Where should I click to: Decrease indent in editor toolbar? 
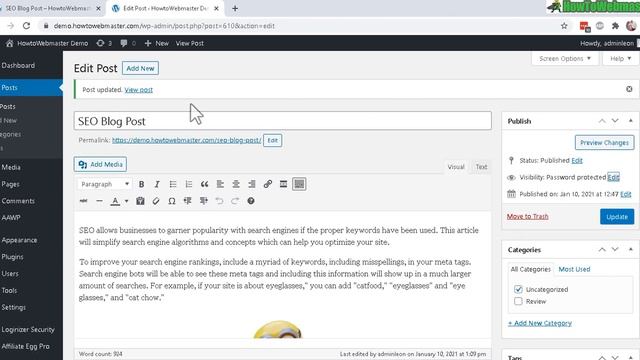tap(188, 201)
